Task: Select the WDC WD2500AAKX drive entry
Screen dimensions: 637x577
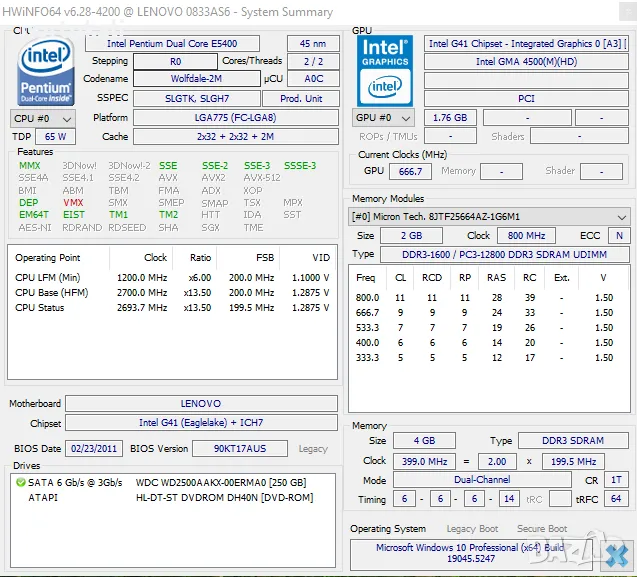Action: pos(220,482)
